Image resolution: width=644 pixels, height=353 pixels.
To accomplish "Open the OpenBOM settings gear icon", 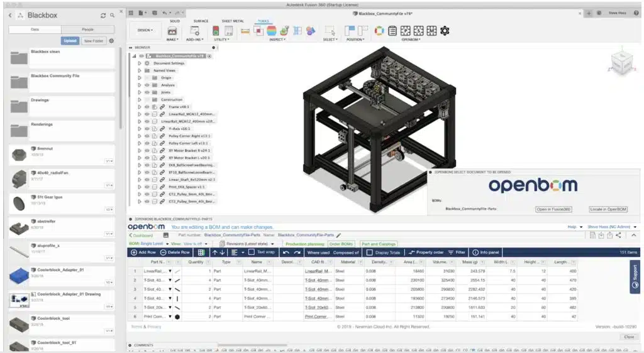I will point(445,31).
